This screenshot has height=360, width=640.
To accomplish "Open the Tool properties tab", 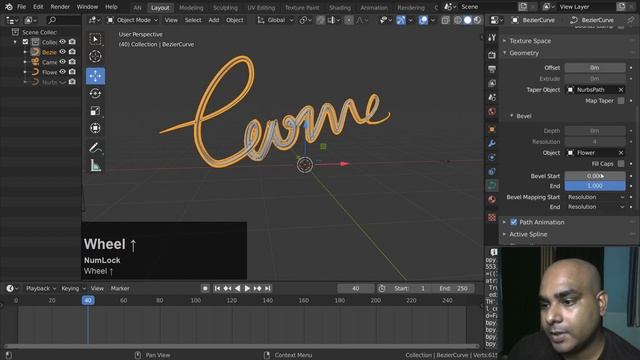I will coord(492,38).
